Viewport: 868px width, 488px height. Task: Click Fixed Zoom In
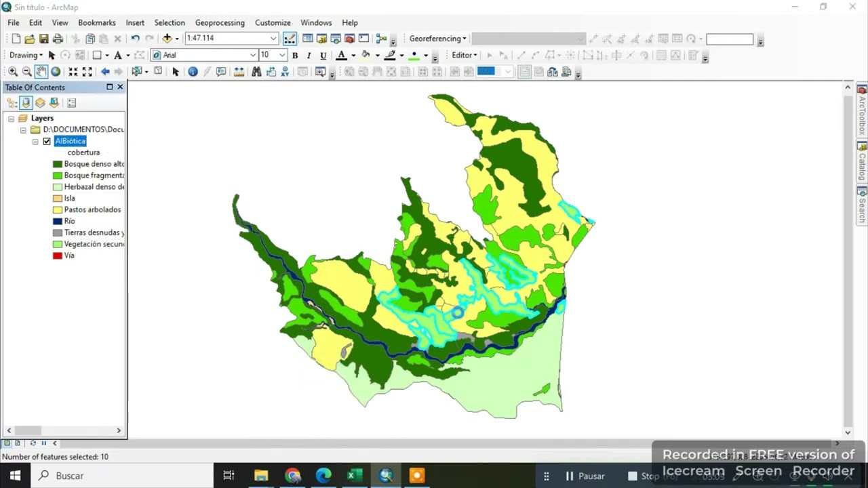(x=73, y=72)
